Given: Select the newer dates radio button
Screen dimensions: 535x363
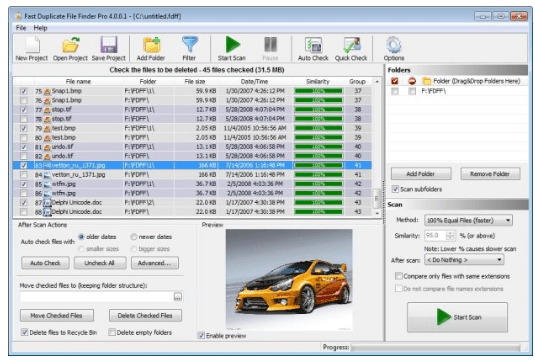Looking at the screenshot, I should point(134,236).
